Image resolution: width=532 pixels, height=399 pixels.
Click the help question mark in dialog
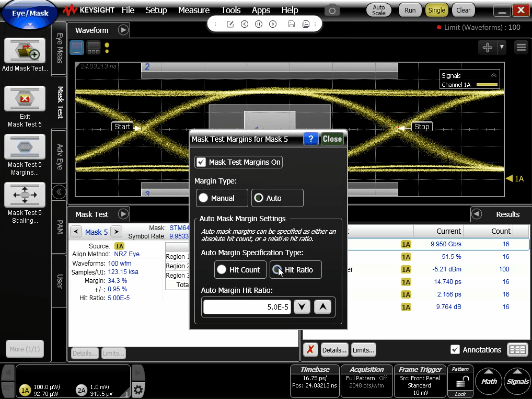point(310,139)
